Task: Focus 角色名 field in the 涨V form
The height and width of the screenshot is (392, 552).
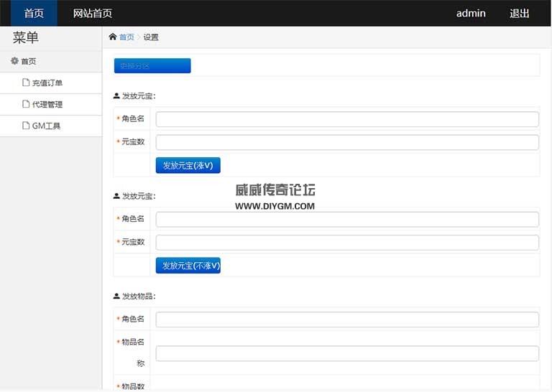Action: coord(347,119)
